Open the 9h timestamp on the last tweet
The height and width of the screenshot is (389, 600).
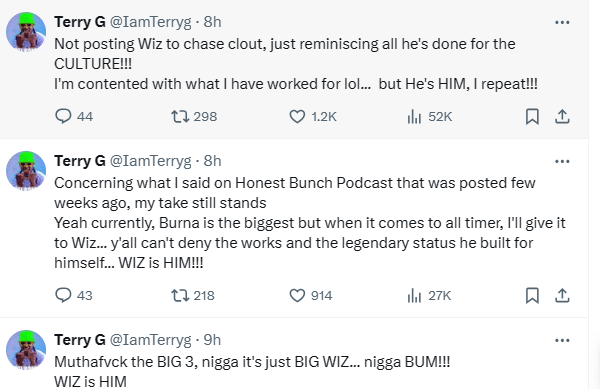(x=212, y=340)
